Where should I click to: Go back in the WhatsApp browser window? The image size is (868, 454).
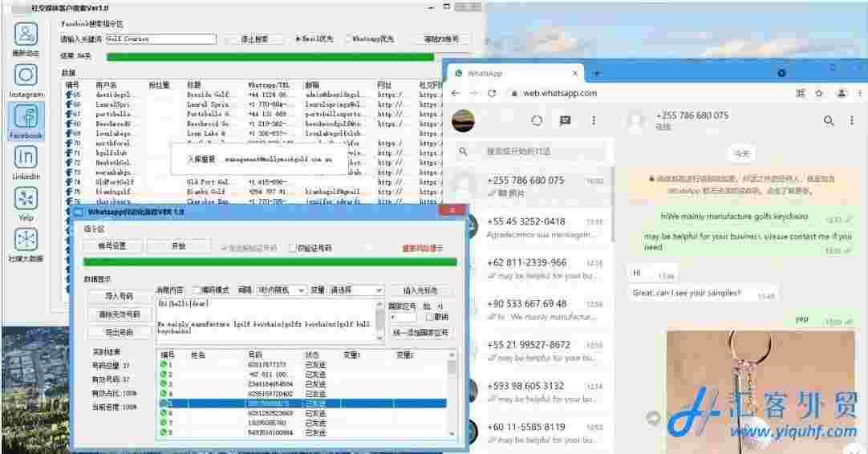(x=455, y=93)
